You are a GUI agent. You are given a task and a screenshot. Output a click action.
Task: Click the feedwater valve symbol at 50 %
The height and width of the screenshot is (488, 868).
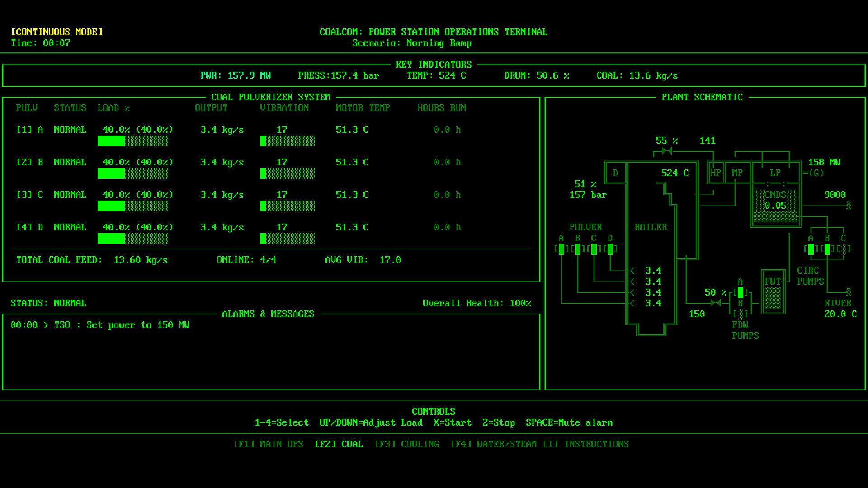point(715,303)
